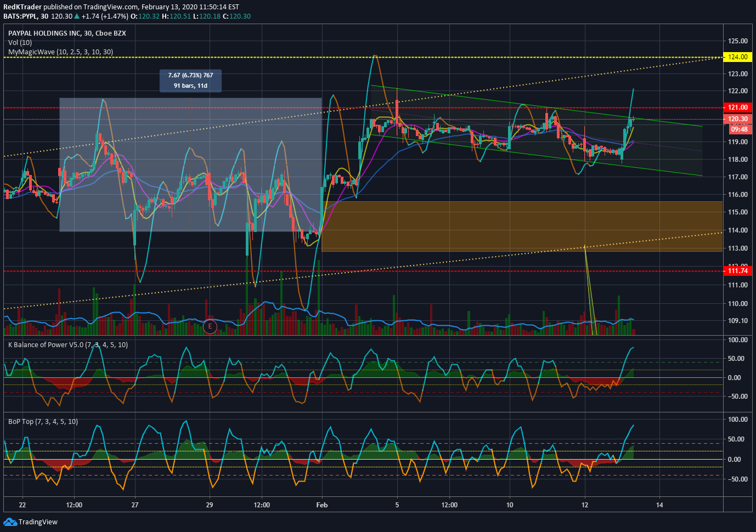
Task: Open the RedKTrader author name
Action: point(22,7)
